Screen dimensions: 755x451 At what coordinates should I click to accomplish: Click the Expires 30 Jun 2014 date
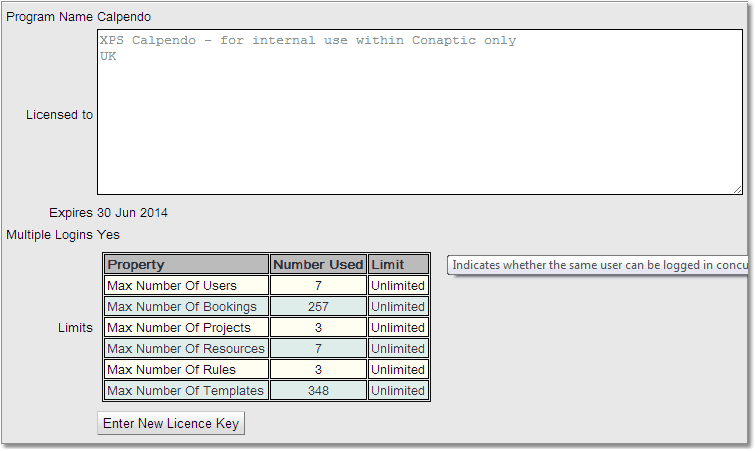coord(132,213)
